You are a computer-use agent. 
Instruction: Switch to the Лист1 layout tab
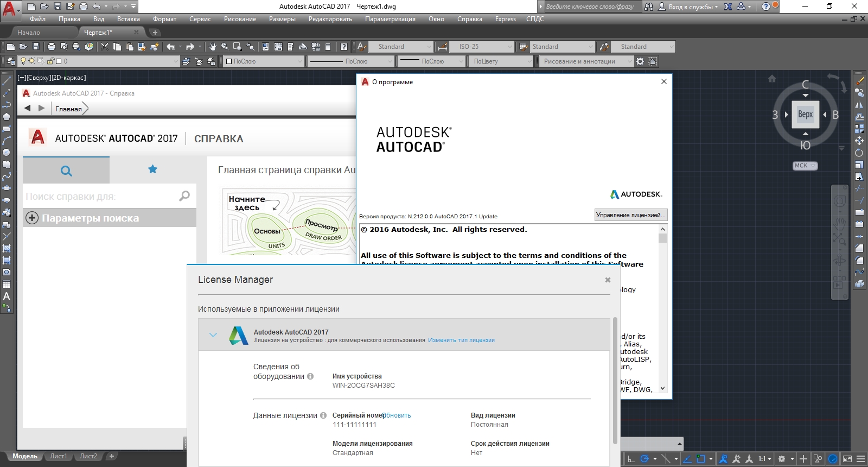58,456
